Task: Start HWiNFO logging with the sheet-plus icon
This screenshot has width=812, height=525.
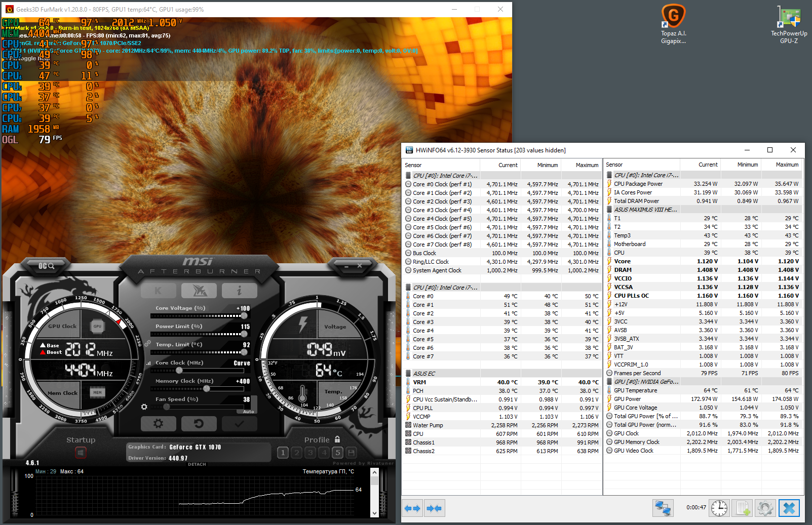Action: click(743, 508)
